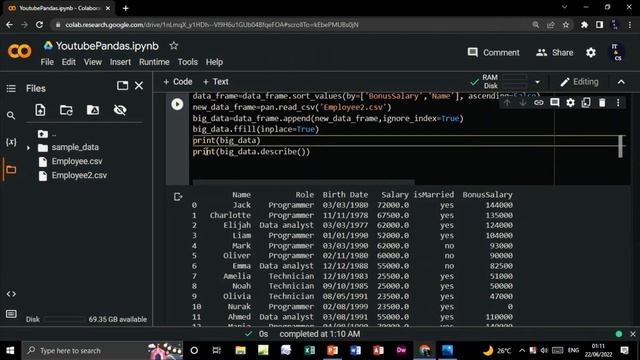Toggle show hidden files
The width and height of the screenshot is (640, 360).
120,110
